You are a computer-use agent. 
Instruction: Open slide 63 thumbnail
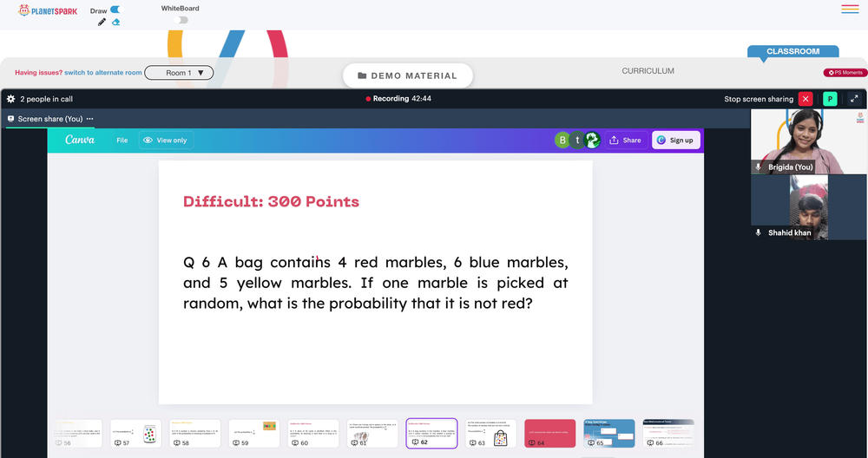point(491,433)
